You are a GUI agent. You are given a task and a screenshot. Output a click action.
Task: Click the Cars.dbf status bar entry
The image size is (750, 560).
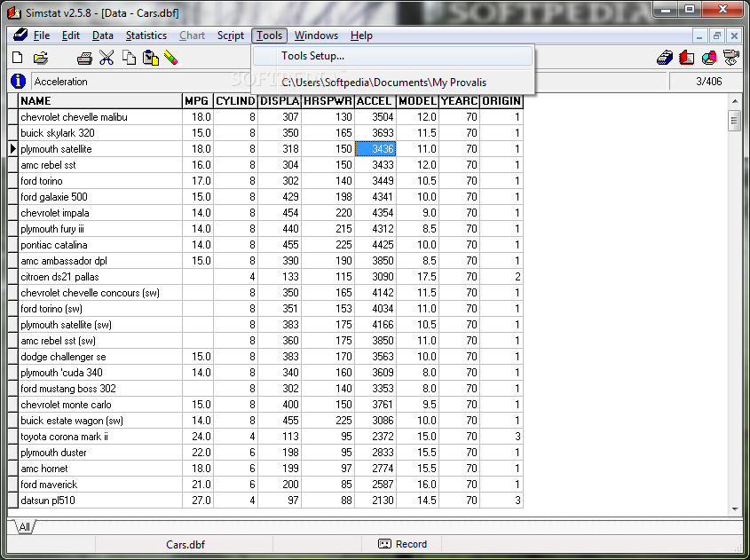(185, 544)
